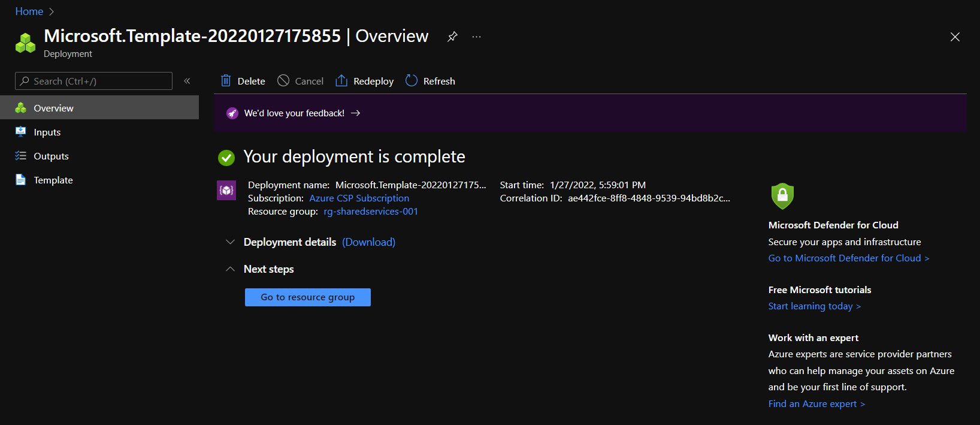Click the Free Microsoft tutorials heading
980x425 pixels.
coord(820,290)
